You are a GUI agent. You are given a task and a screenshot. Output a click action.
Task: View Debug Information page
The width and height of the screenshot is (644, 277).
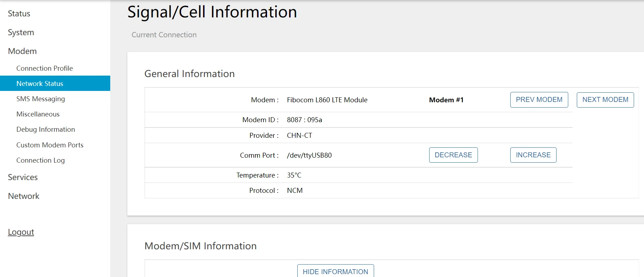click(x=46, y=129)
